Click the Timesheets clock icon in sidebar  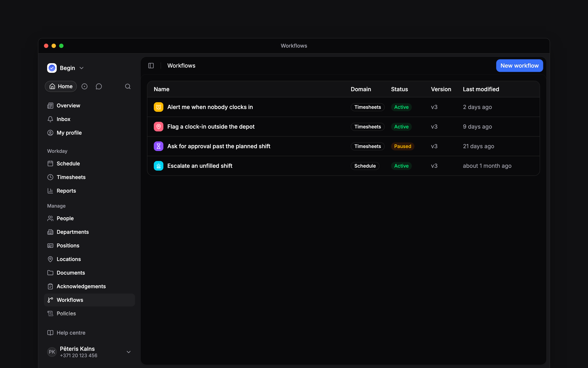click(50, 177)
